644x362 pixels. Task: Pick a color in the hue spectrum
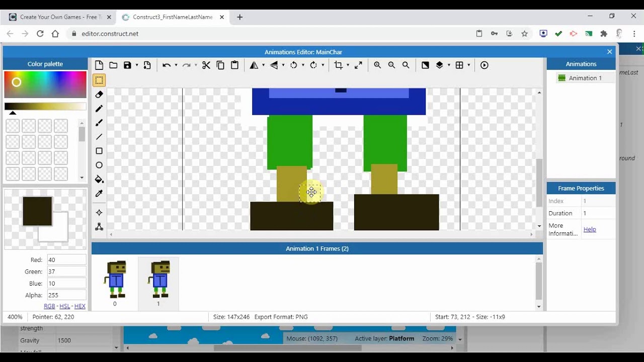tap(45, 84)
